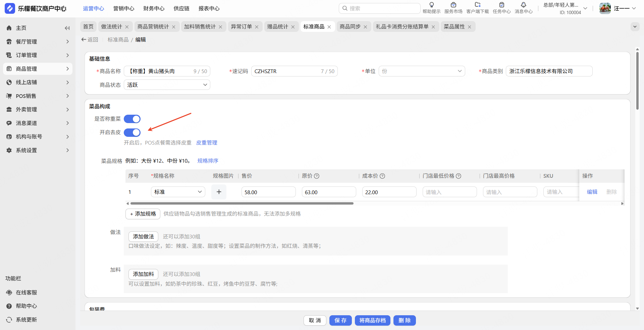Open the 皮重管理 link

(207, 143)
